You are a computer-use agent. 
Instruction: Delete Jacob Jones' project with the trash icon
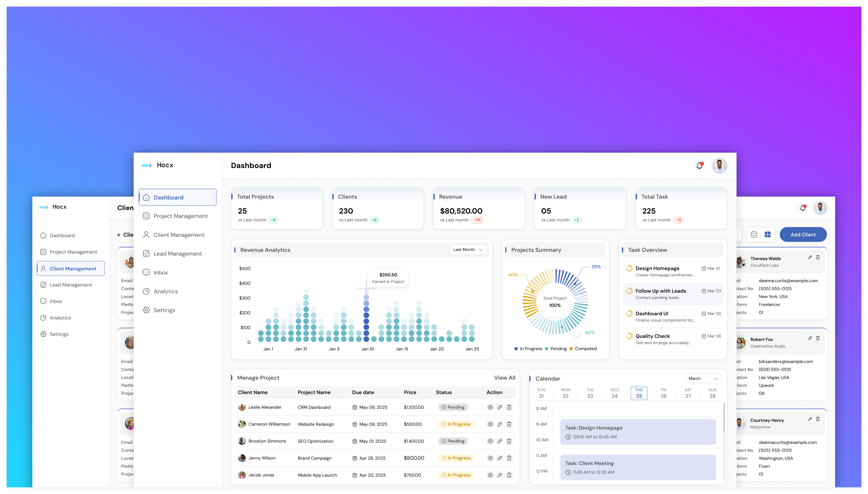point(509,475)
